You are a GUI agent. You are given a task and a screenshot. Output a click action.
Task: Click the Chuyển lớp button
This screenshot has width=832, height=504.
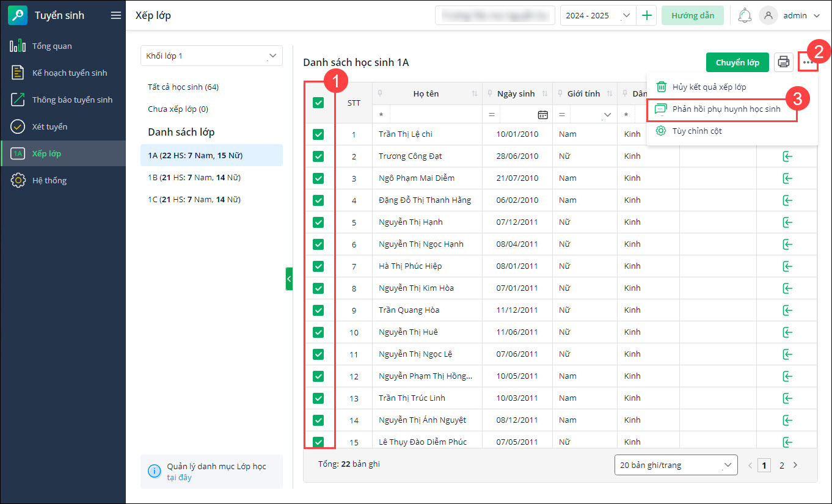click(737, 62)
